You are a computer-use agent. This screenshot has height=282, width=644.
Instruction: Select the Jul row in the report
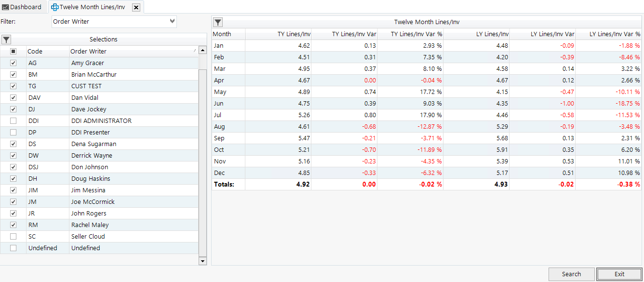point(337,115)
